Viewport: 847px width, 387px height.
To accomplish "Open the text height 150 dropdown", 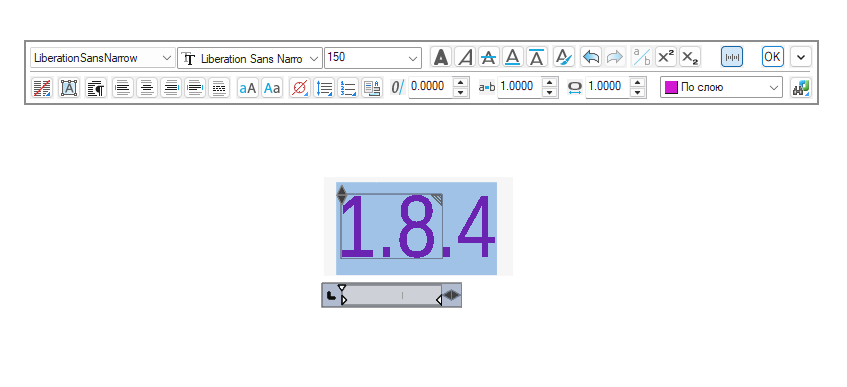I will coord(373,58).
